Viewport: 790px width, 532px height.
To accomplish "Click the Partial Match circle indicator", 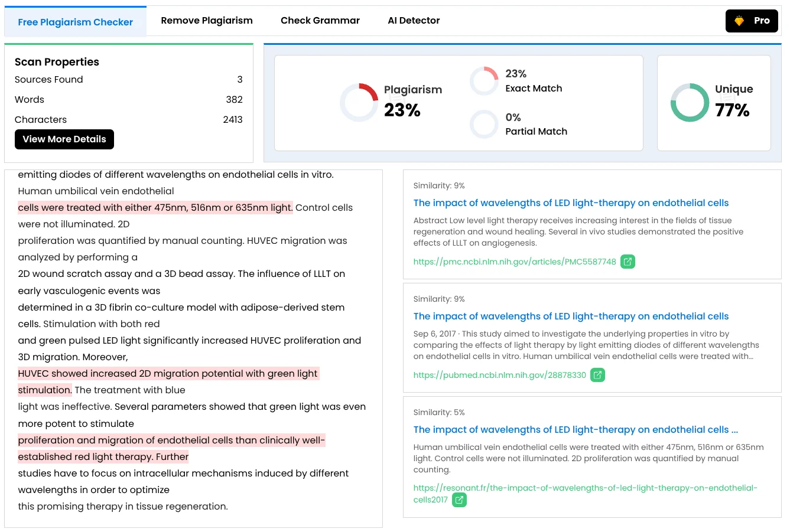I will [484, 124].
